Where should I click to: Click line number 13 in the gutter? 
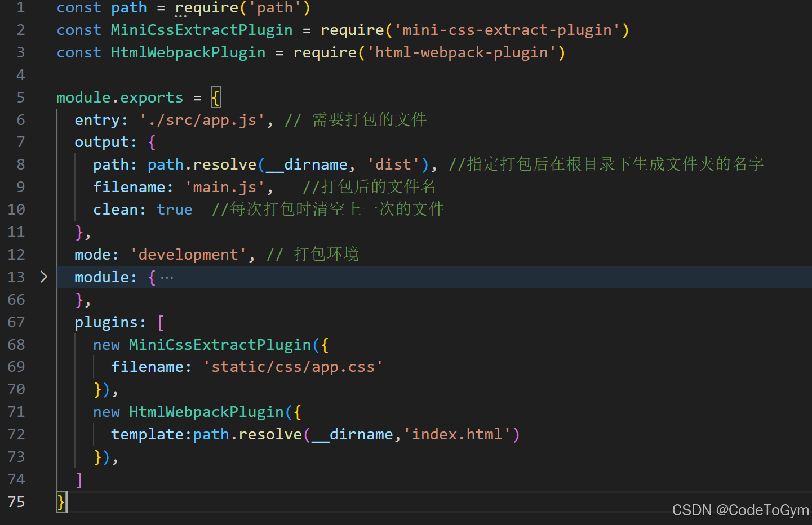click(x=16, y=277)
